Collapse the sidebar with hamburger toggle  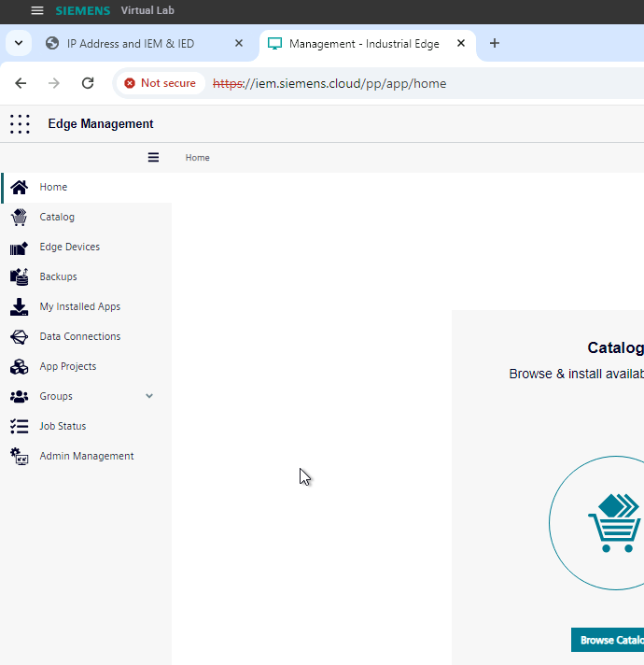pyautogui.click(x=153, y=157)
